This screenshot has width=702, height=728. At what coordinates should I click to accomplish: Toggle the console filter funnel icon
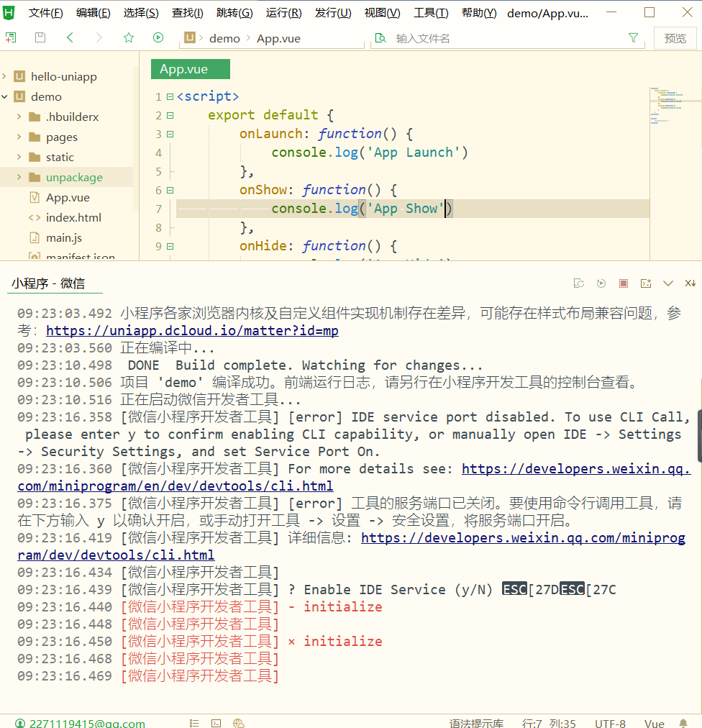(632, 37)
